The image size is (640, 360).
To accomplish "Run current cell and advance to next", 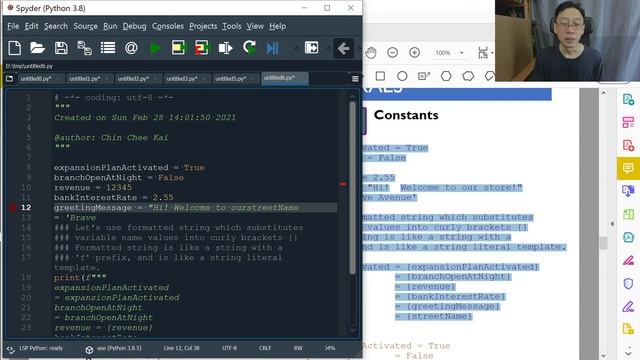I will 201,48.
